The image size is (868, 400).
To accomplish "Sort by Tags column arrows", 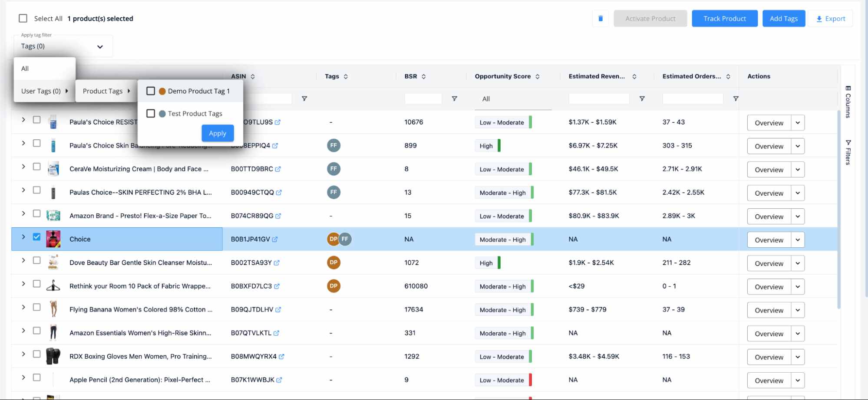I will point(346,76).
